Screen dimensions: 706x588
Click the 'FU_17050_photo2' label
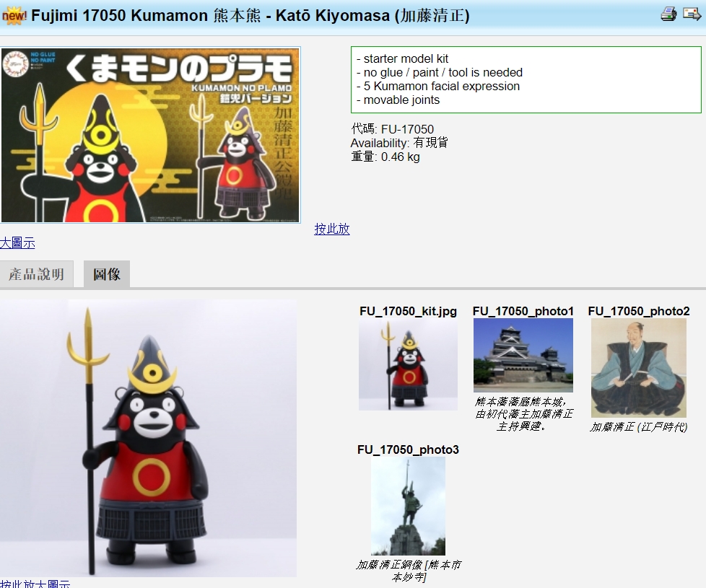coord(638,312)
